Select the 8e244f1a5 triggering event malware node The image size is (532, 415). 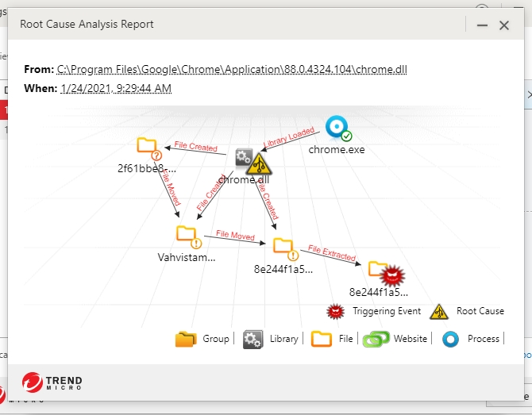[x=387, y=274]
